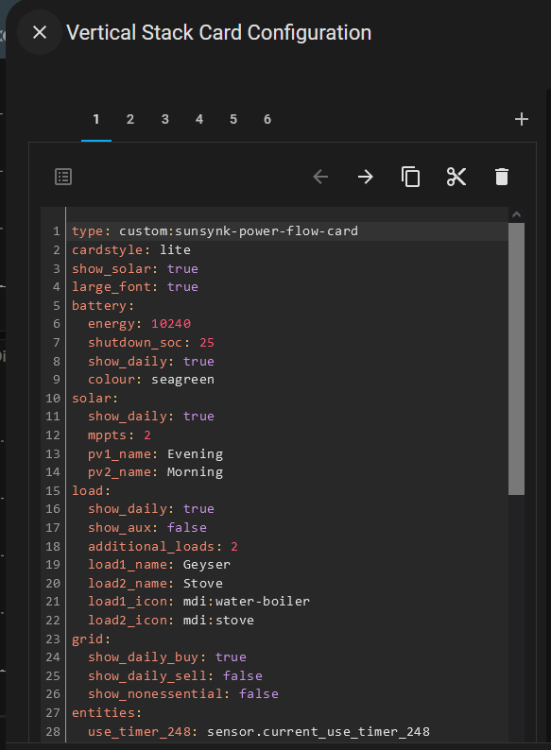Add a new card with plus icon
The image size is (551, 750).
click(x=521, y=119)
